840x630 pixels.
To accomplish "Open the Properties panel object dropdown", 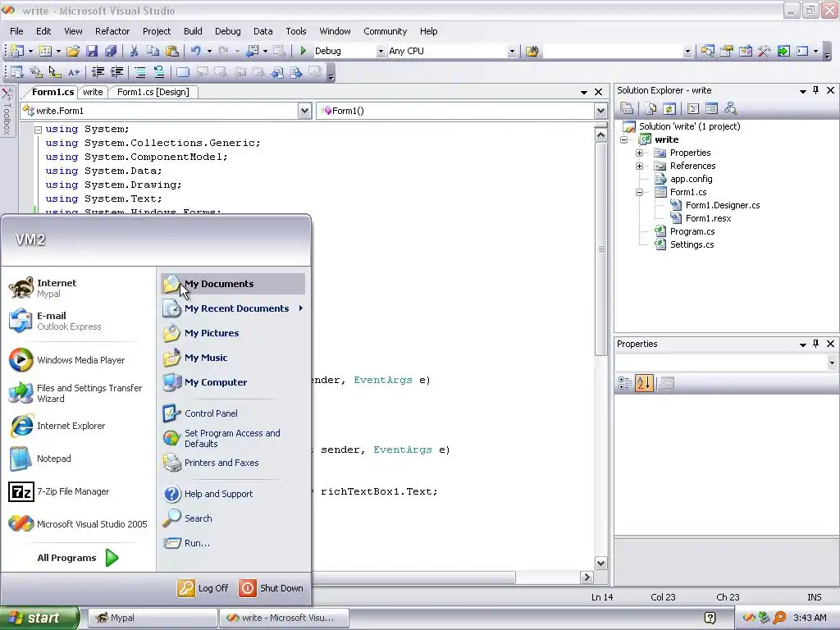I will coord(832,363).
